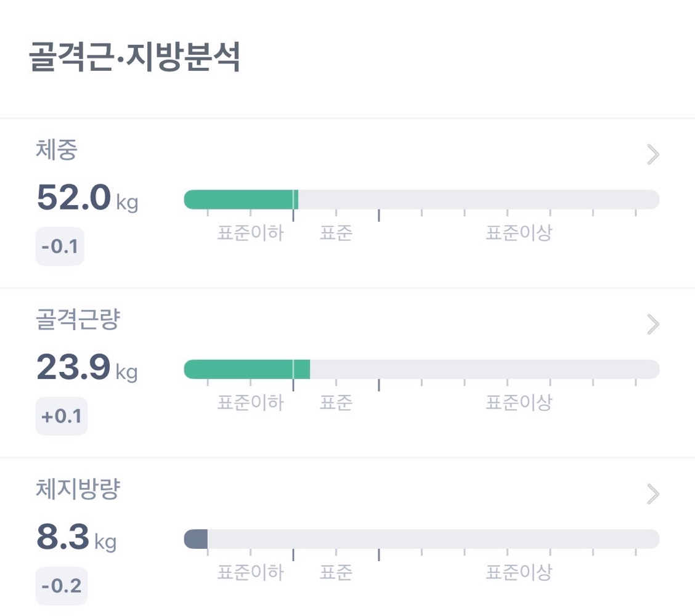Tap the 8.3 kg body fat value

coord(76,537)
